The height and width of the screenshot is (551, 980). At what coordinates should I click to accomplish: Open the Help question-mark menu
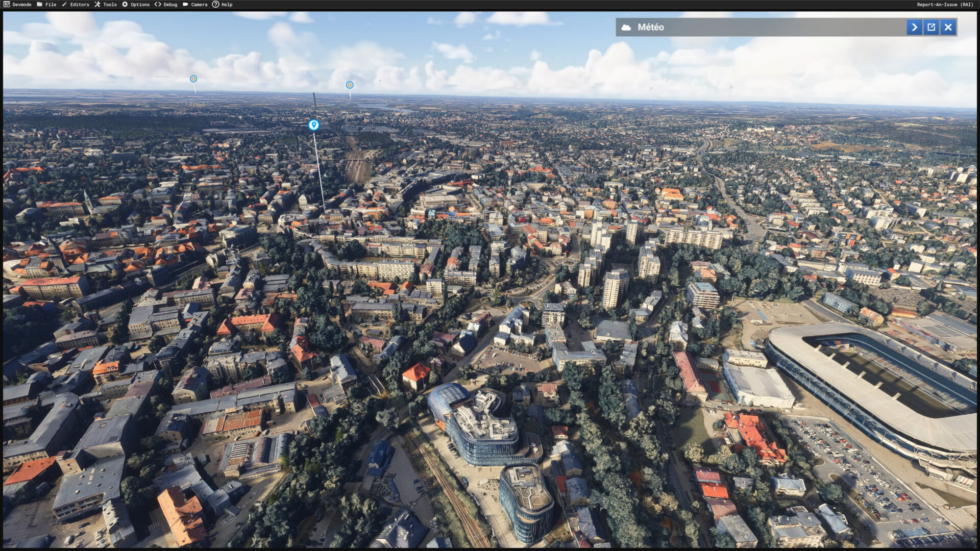point(223,4)
